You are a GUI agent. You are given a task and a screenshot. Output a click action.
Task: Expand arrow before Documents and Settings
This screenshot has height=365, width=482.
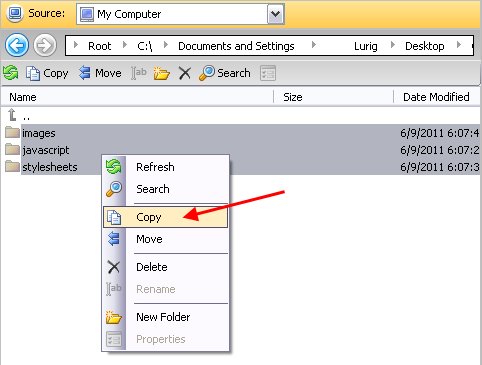166,45
